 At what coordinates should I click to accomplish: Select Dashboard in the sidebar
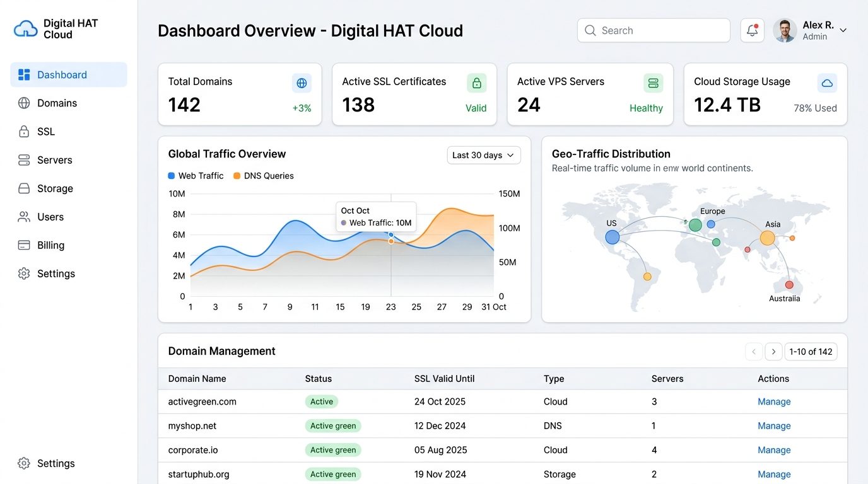pyautogui.click(x=69, y=74)
